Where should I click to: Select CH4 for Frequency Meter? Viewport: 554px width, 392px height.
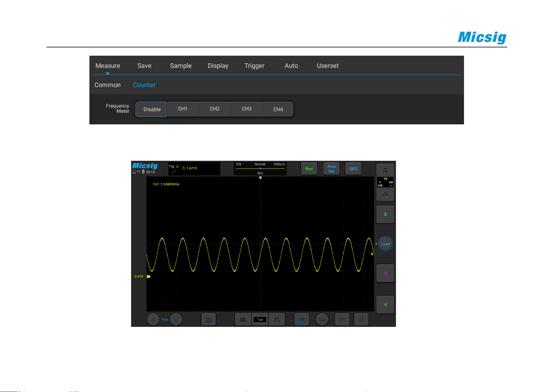click(x=278, y=109)
